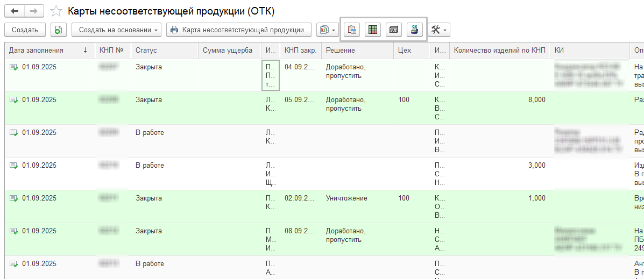Click the card form icon button
The height and width of the screenshot is (279, 644).
(394, 30)
